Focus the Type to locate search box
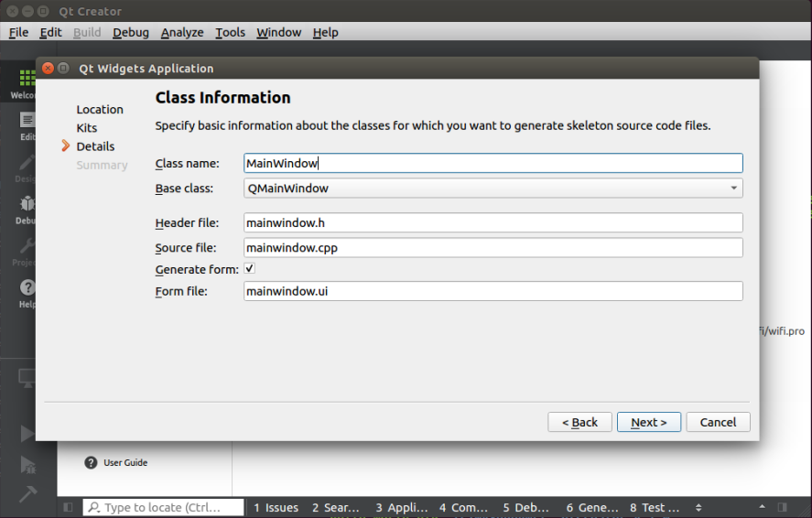The image size is (812, 518). 165,507
